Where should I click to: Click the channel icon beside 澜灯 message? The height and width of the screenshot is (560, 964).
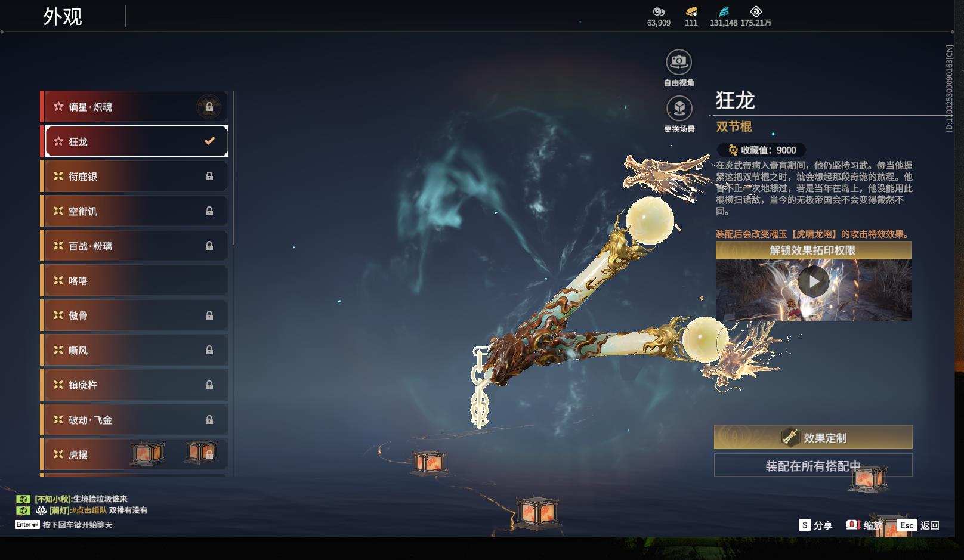click(x=23, y=511)
